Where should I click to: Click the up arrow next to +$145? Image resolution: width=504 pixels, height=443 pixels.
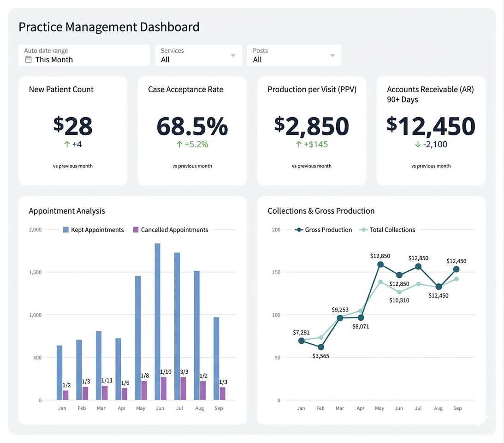[298, 144]
